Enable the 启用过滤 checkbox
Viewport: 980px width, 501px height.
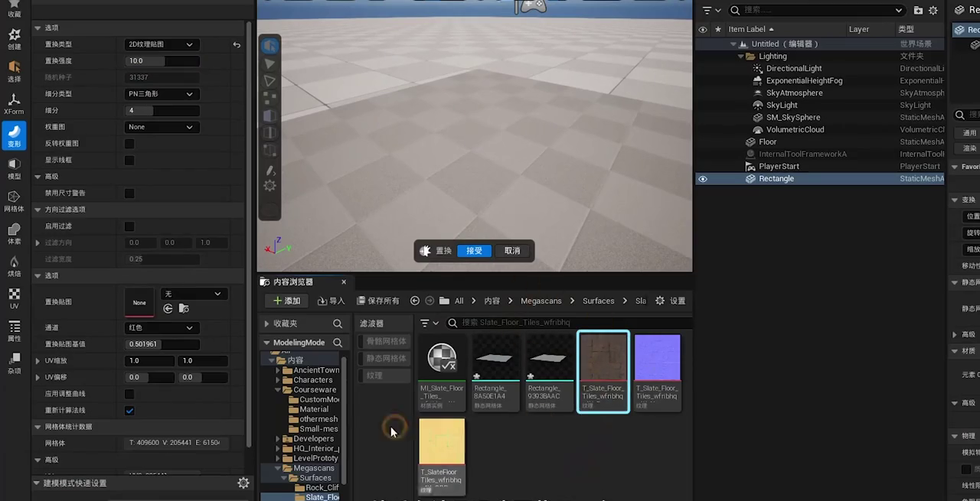tap(129, 226)
